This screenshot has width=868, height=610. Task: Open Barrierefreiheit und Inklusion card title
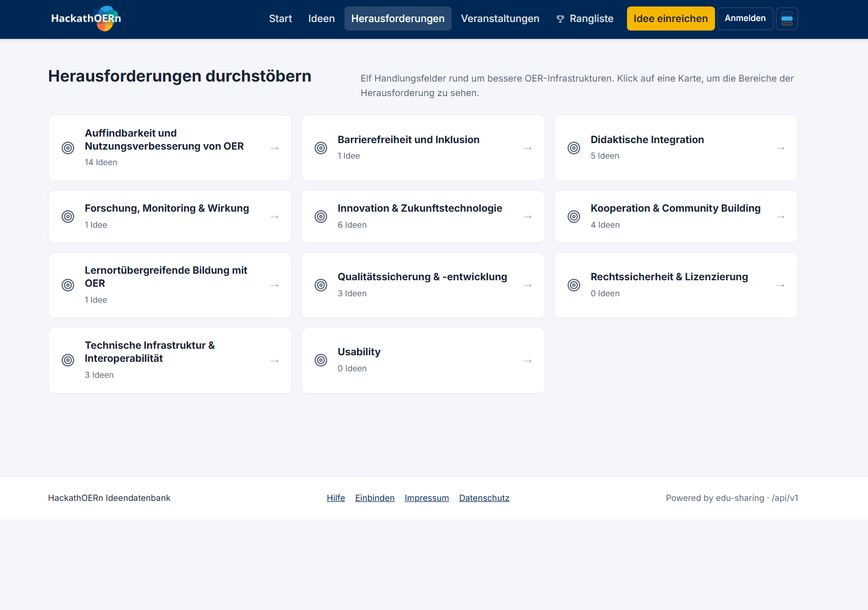point(408,140)
